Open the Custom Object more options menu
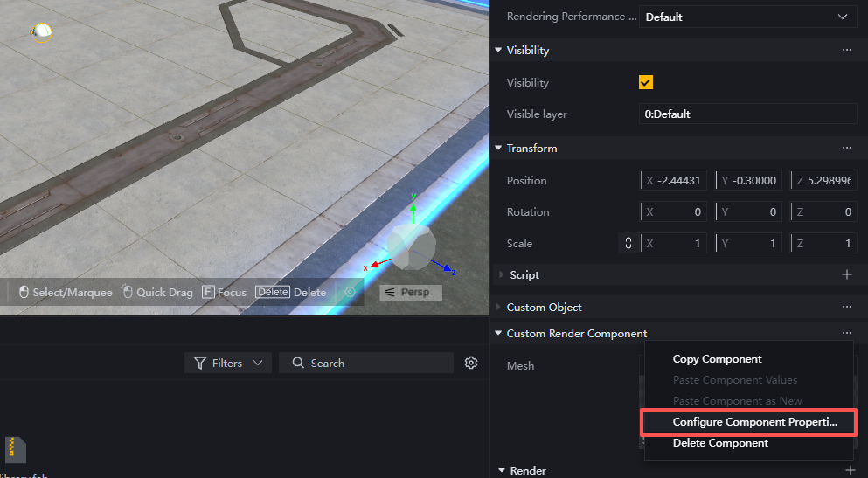Viewport: 868px width, 478px height. pyautogui.click(x=846, y=308)
